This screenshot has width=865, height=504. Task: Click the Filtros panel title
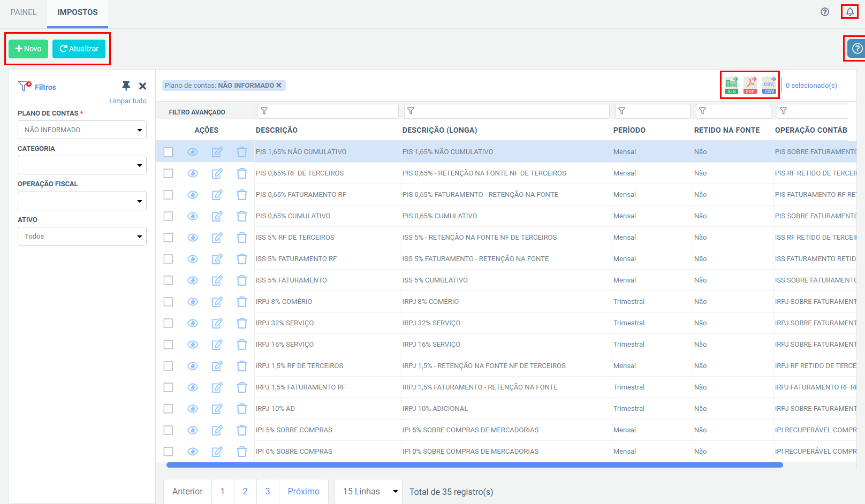45,87
